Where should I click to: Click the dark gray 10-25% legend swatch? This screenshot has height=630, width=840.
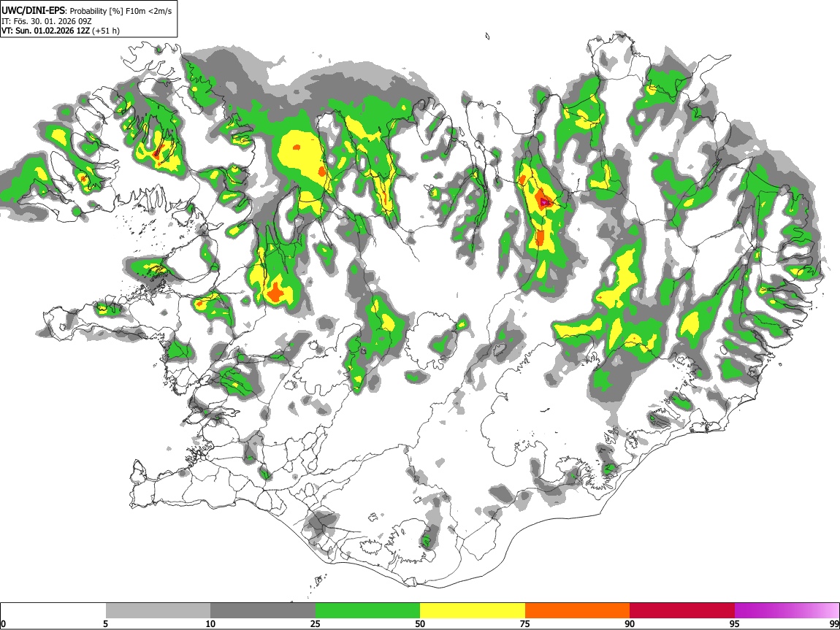click(x=263, y=611)
